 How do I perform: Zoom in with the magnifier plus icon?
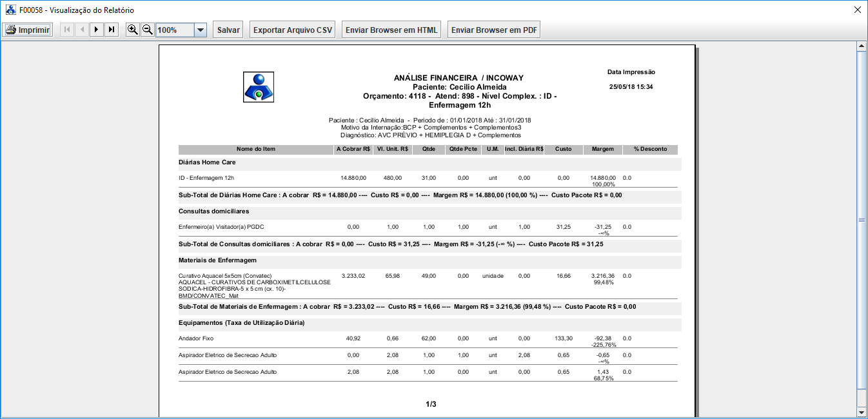click(x=133, y=30)
